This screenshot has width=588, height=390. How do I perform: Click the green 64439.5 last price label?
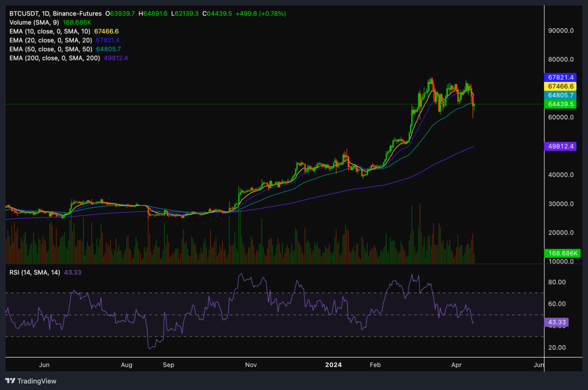[560, 104]
